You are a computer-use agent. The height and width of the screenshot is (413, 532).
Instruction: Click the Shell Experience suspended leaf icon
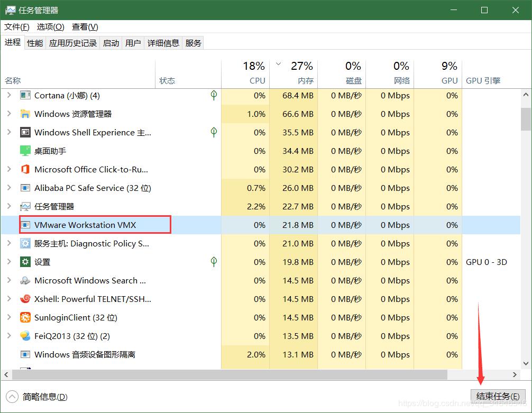click(214, 132)
